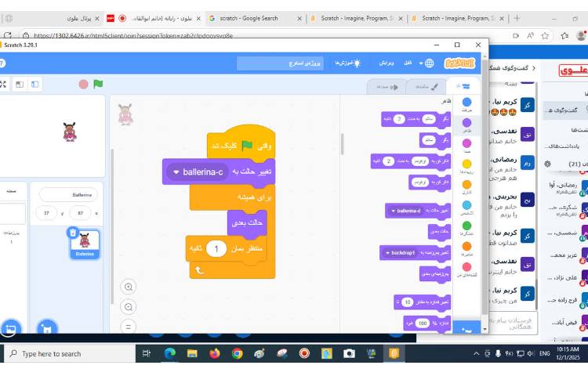
Task: Open the ballerina-d costume dropdown in palette
Action: coord(391,211)
